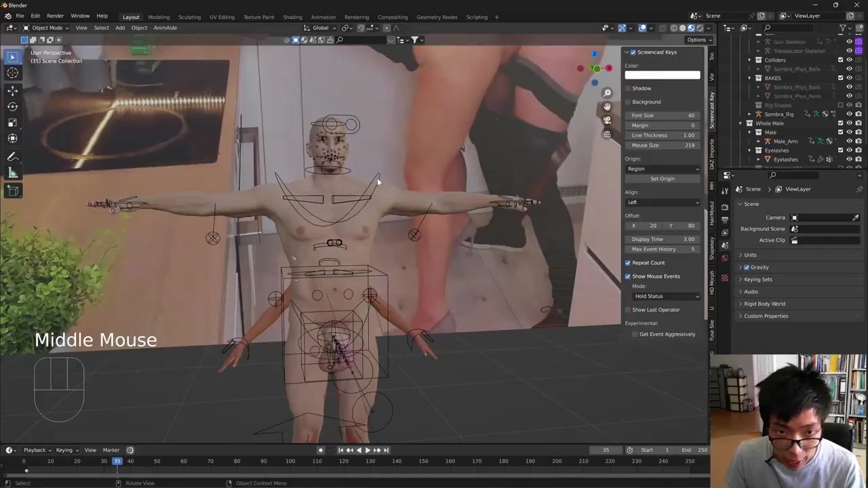Open the Origin Region dropdown
The width and height of the screenshot is (868, 488).
pos(663,169)
